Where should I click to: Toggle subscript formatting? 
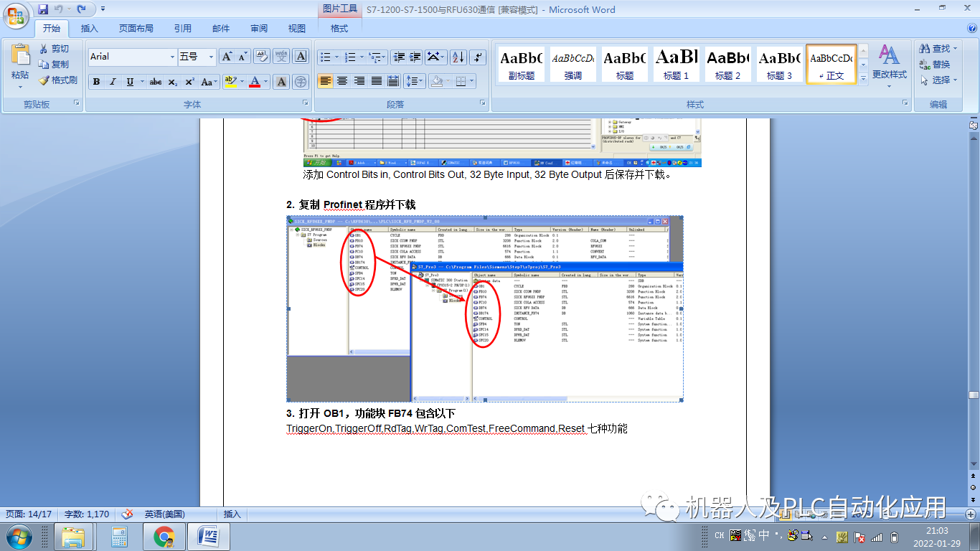(x=173, y=82)
